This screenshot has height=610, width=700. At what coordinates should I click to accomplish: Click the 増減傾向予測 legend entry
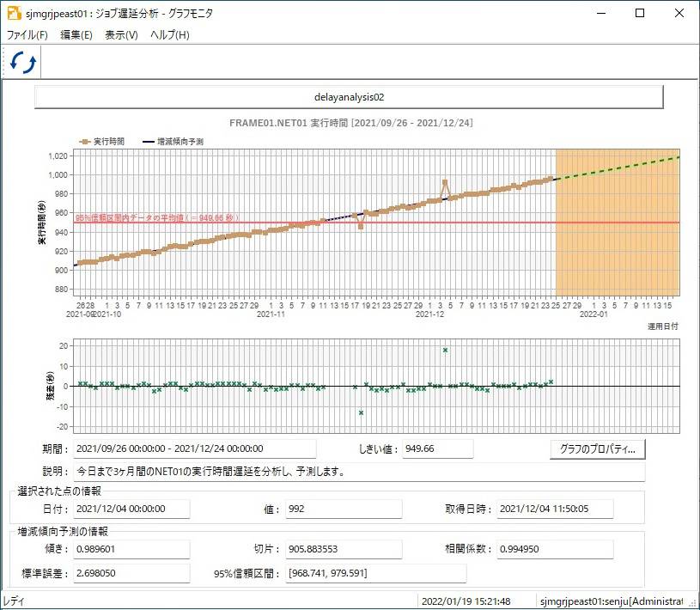point(173,142)
